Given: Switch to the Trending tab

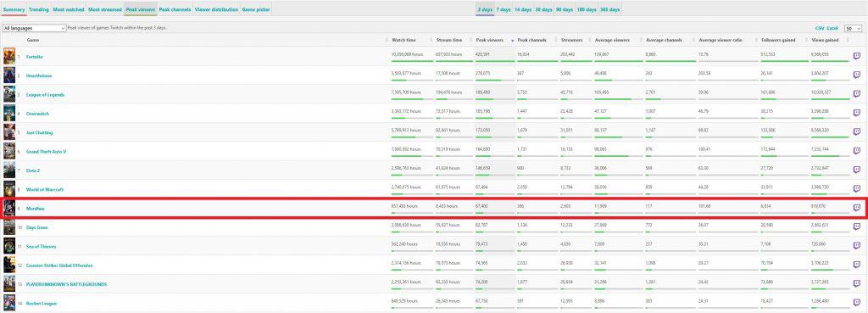Looking at the screenshot, I should point(39,9).
